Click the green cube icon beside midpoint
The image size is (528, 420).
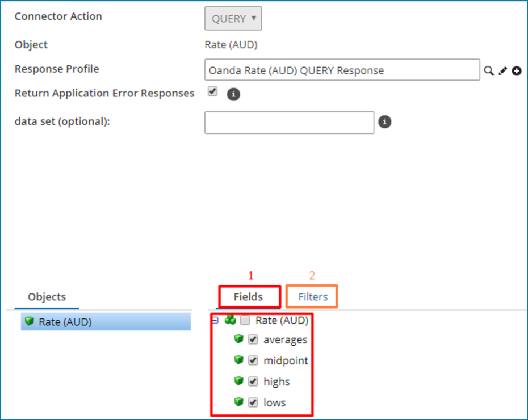[x=239, y=360]
